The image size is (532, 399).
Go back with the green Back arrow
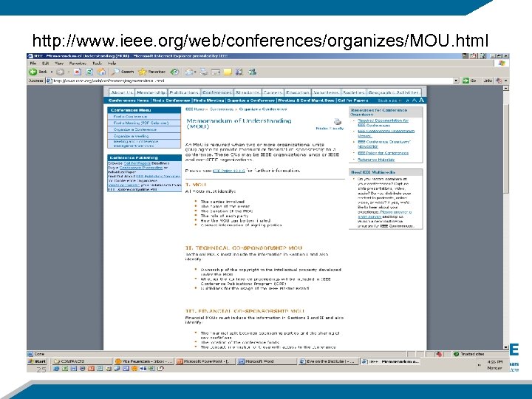click(33, 72)
